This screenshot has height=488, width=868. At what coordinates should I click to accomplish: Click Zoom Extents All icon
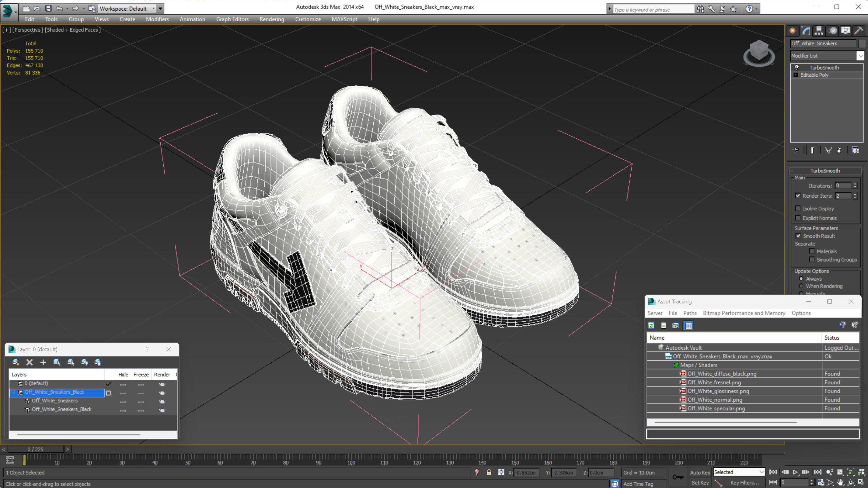[x=861, y=472]
